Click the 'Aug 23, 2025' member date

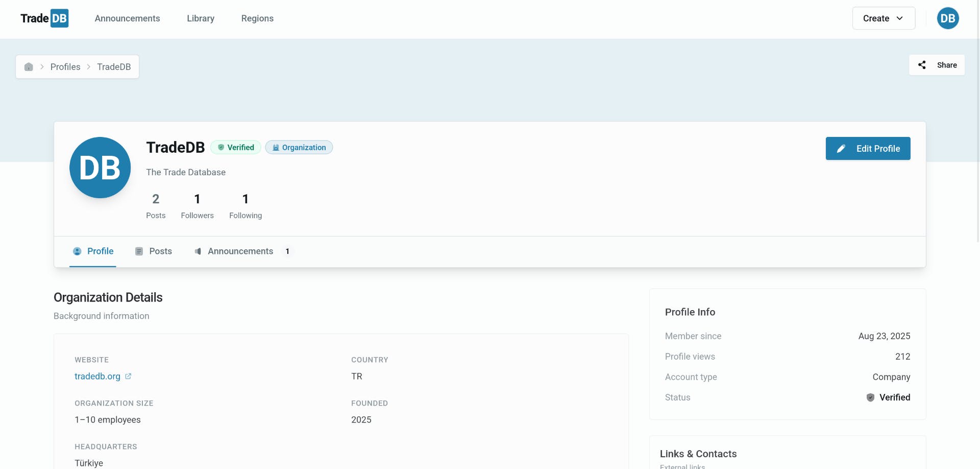884,336
